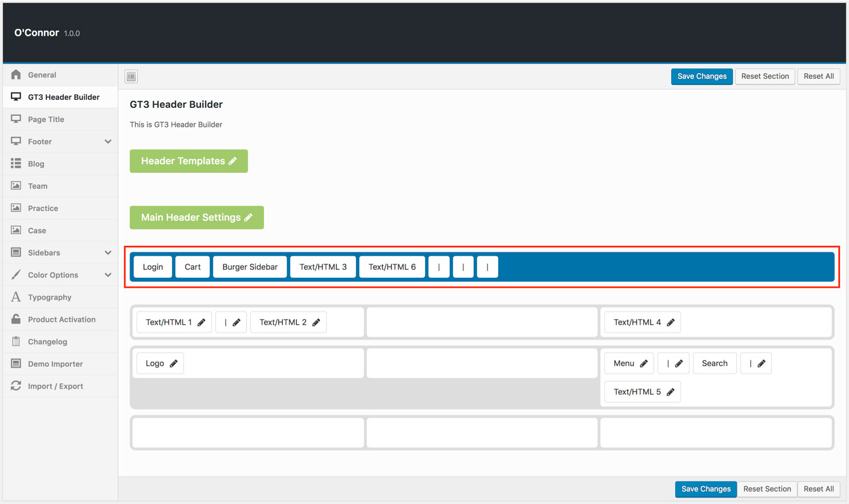Screen dimensions: 849x504
Task: Edit the delimiter between Text/HTML 1 and 2
Action: coord(237,322)
